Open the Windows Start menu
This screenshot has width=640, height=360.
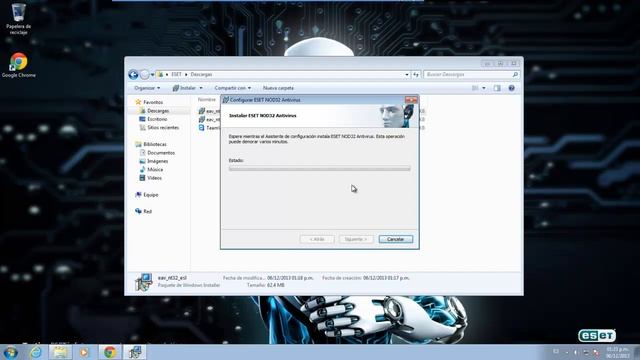pos(10,352)
